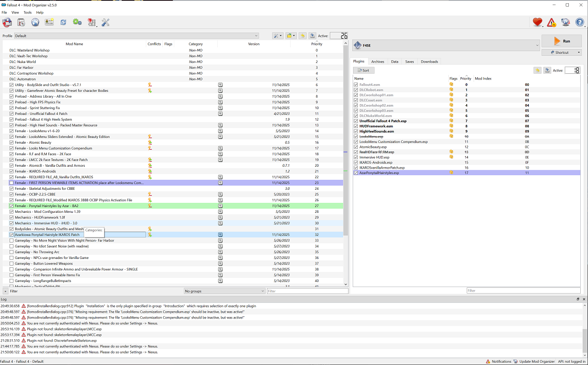The width and height of the screenshot is (588, 365).
Task: Click notes icon on Address Library row
Action: [220, 96]
